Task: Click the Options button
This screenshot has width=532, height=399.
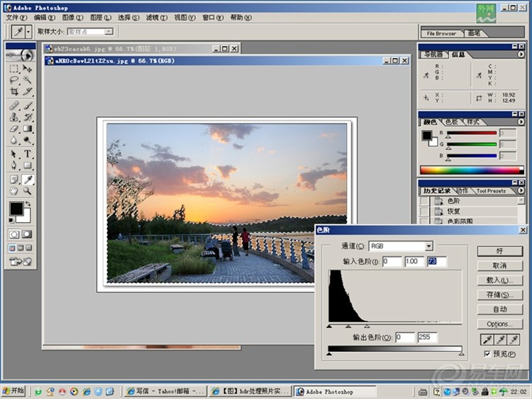Action: click(500, 324)
